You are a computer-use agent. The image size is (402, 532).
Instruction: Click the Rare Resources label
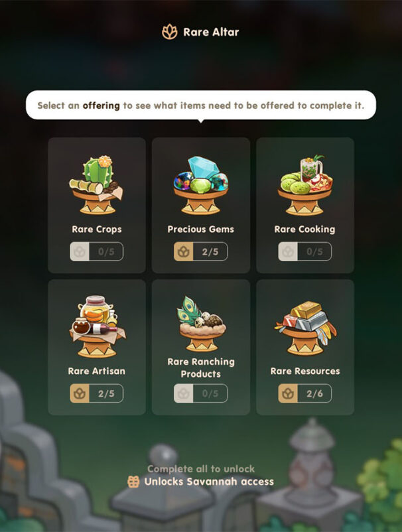coord(305,371)
